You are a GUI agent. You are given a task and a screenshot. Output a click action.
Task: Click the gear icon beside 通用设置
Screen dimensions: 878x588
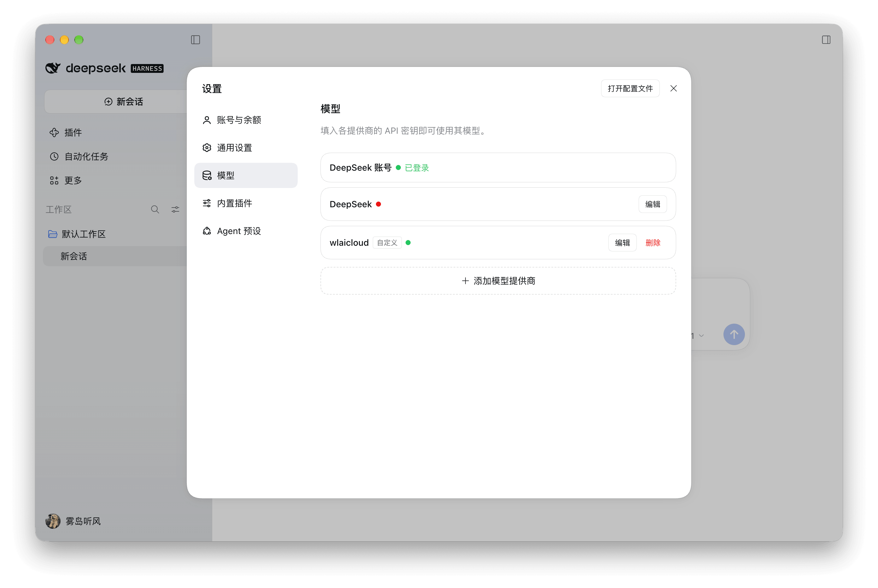[207, 148]
